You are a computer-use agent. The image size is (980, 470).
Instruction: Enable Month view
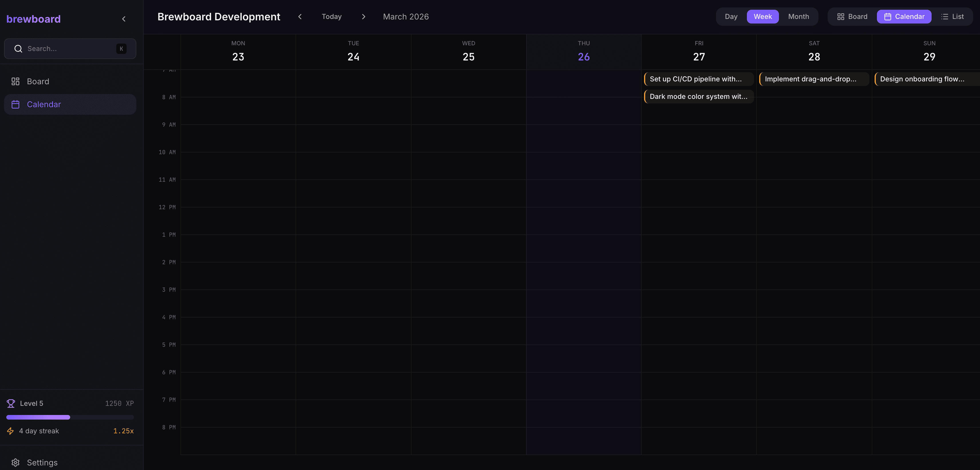798,16
